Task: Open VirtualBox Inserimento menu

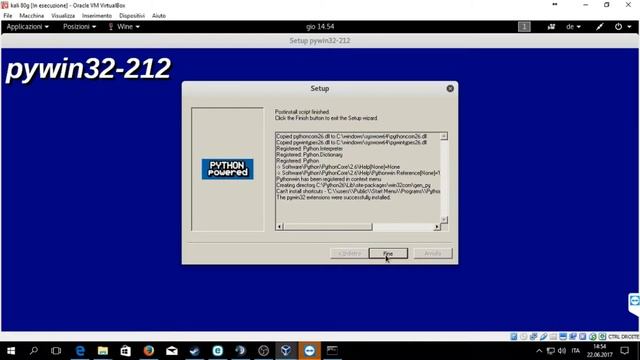Action: click(x=97, y=16)
